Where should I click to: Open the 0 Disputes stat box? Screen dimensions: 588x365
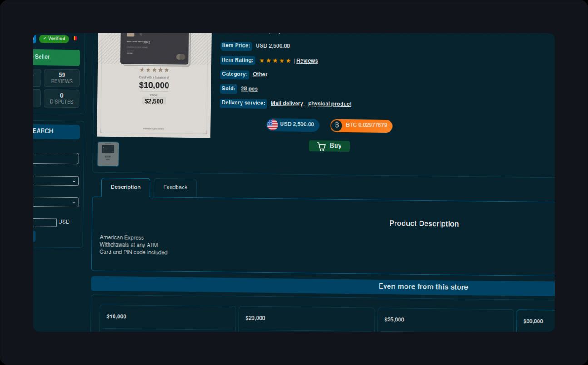click(62, 99)
